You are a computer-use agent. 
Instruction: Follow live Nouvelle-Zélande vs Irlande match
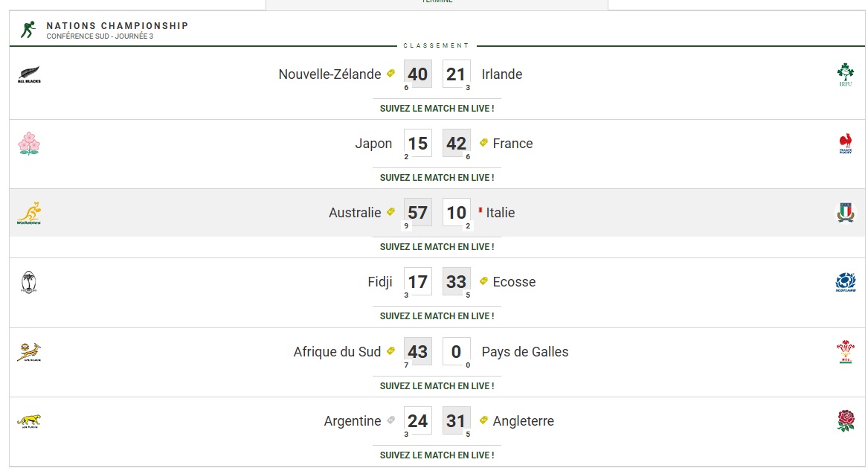point(437,109)
